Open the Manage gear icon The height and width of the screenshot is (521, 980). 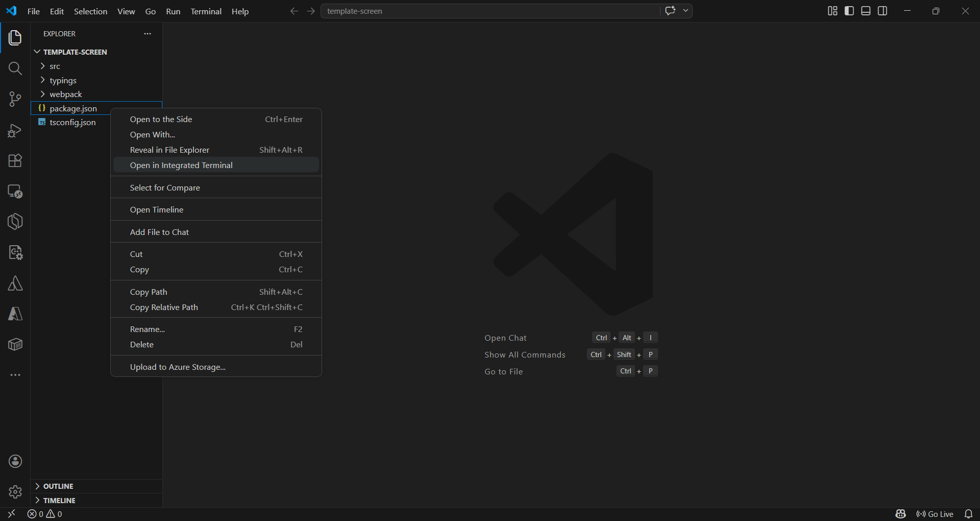pyautogui.click(x=15, y=492)
